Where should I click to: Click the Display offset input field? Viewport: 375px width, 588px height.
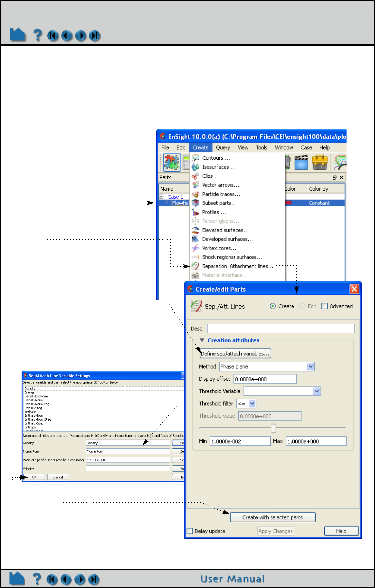265,379
